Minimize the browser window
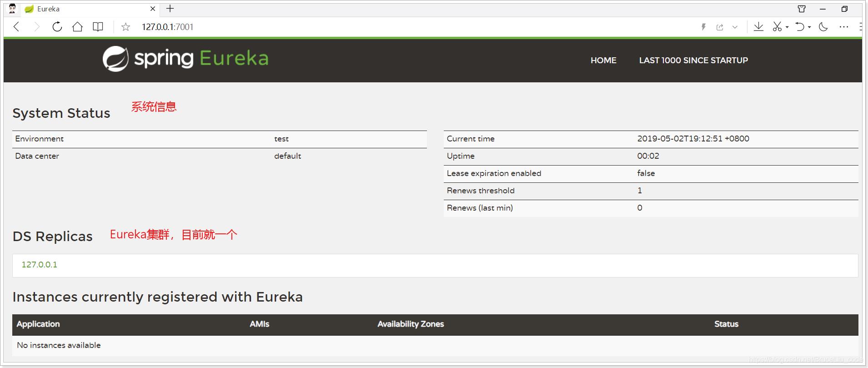The width and height of the screenshot is (868, 368). (x=823, y=9)
